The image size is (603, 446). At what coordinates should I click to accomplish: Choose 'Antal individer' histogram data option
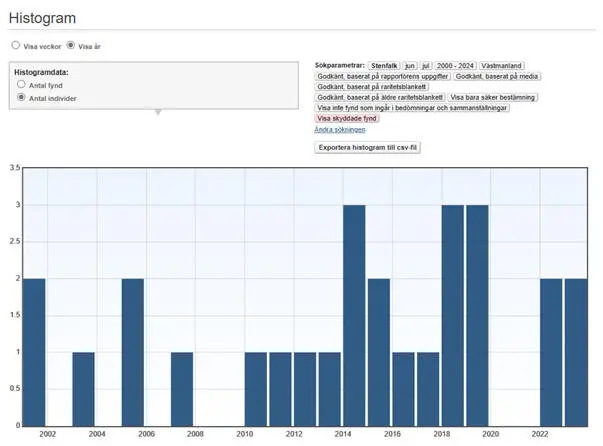click(x=21, y=98)
